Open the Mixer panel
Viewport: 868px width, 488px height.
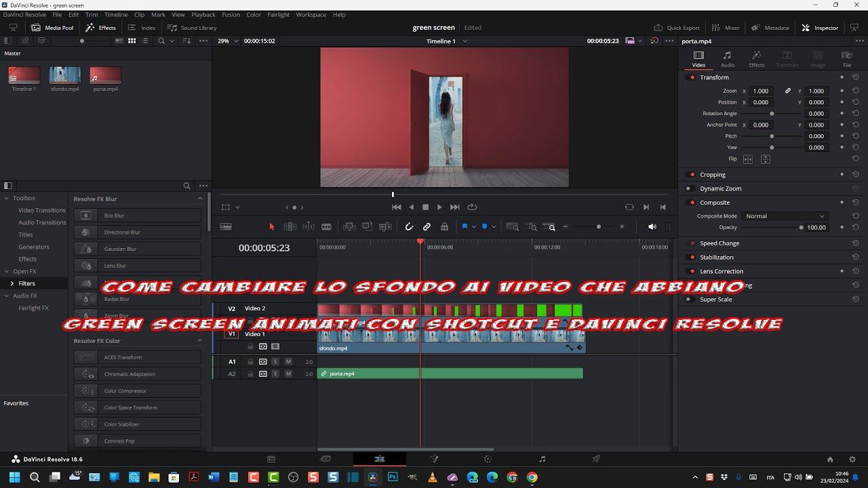(725, 28)
